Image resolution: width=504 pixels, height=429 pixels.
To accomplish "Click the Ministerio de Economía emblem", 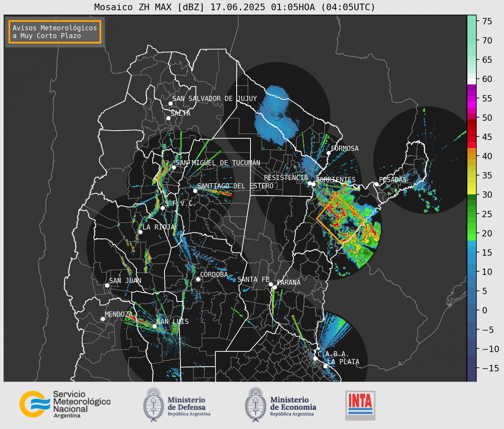I will pyautogui.click(x=256, y=404).
